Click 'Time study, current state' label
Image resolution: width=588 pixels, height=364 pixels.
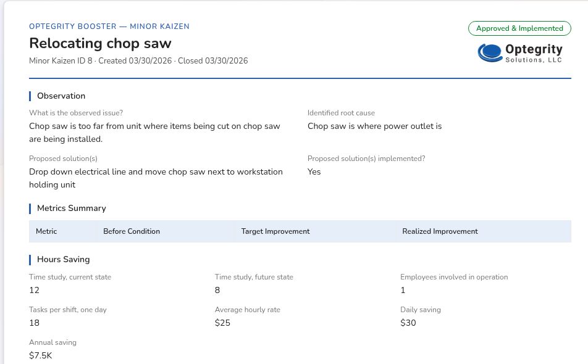pos(70,277)
